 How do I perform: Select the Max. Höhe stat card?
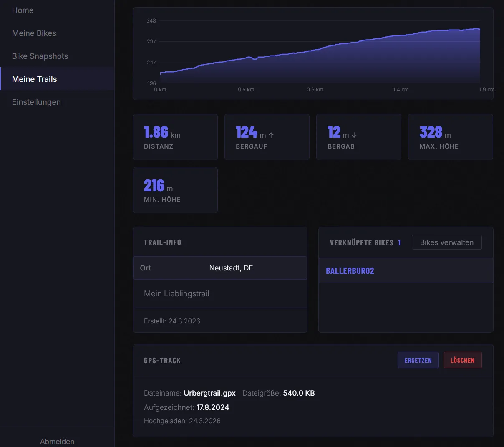tap(450, 137)
